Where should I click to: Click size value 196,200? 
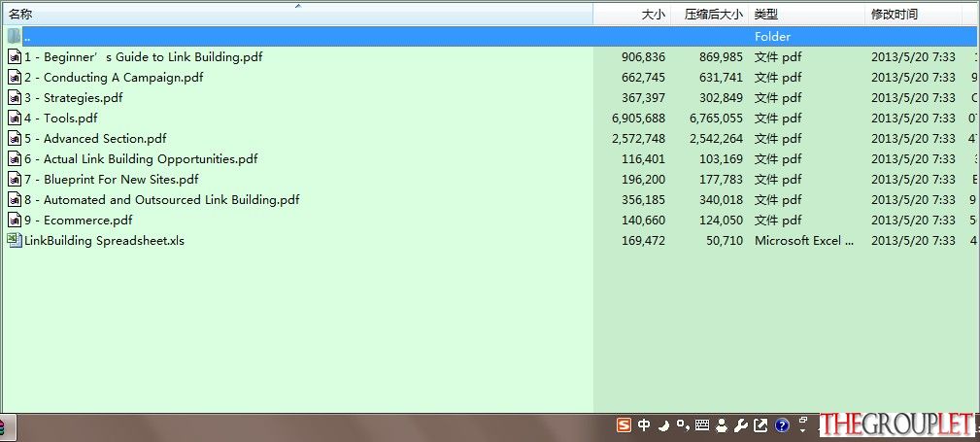pyautogui.click(x=643, y=180)
